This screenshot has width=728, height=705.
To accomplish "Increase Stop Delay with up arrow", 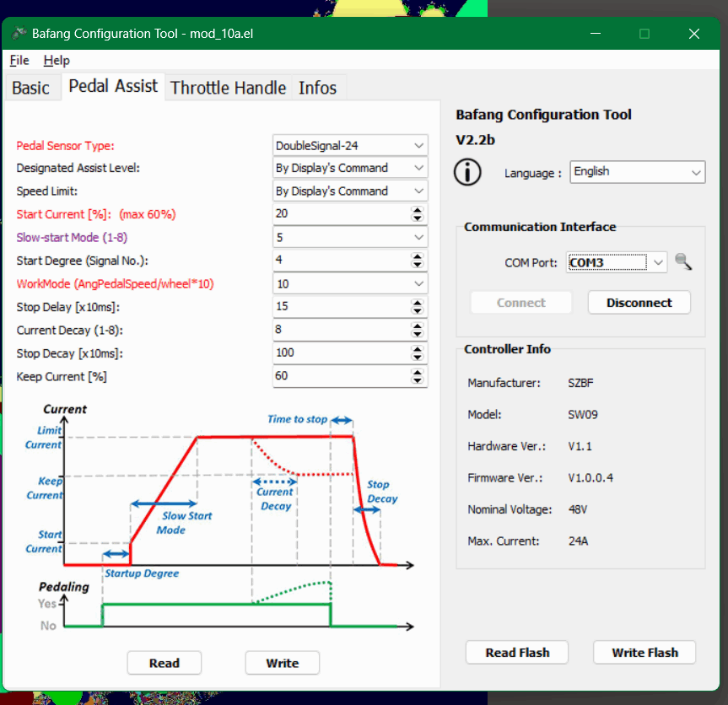I will point(417,303).
